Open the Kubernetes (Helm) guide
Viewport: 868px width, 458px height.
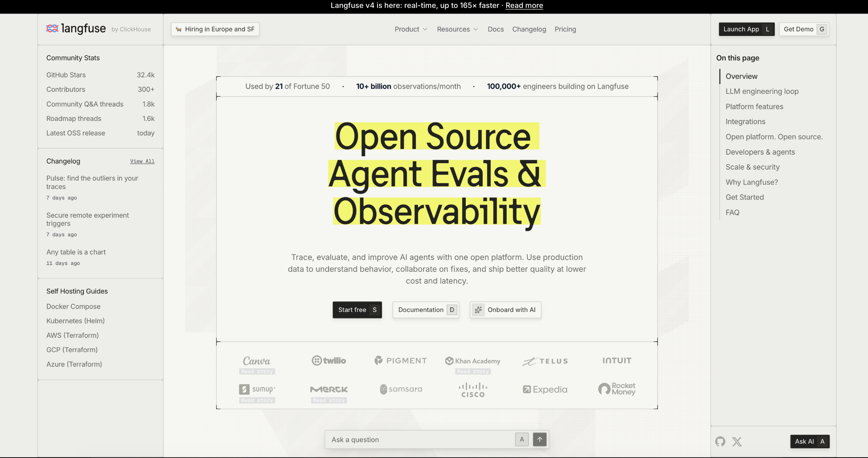(x=75, y=321)
